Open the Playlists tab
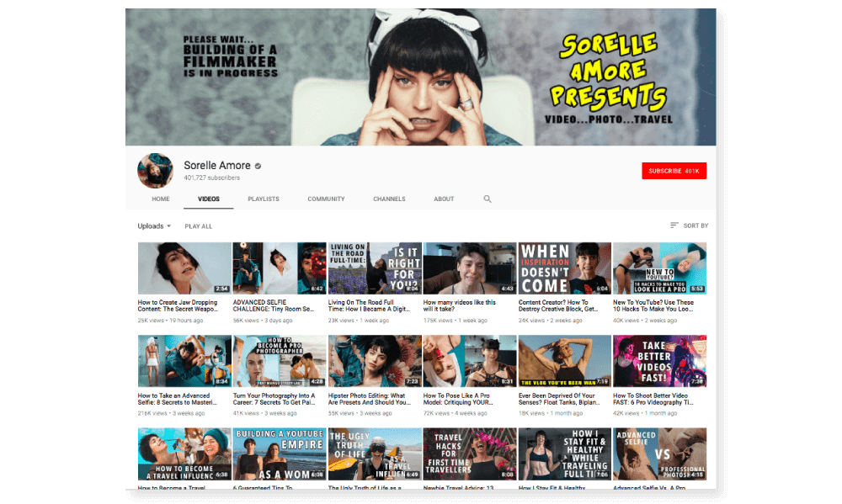 [263, 199]
